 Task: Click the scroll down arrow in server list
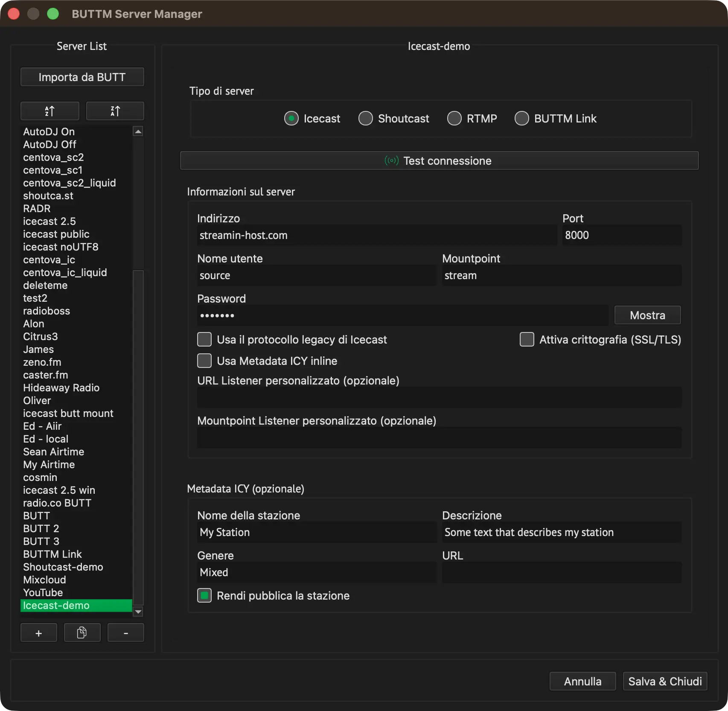click(138, 612)
